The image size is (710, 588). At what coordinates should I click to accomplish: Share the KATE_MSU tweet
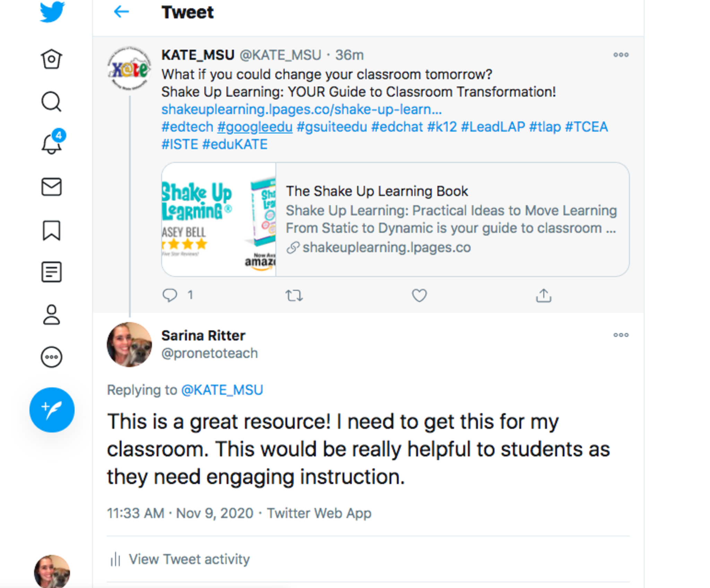(543, 296)
